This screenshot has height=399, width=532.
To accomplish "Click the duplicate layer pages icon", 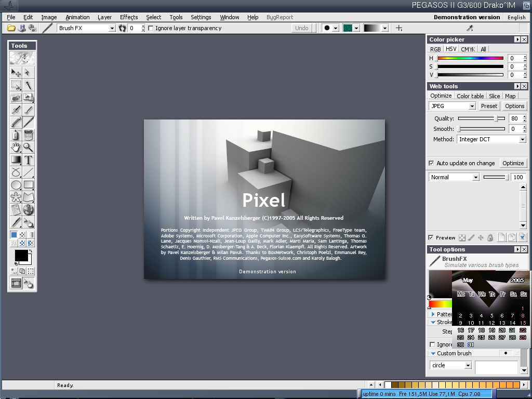I will click(512, 237).
